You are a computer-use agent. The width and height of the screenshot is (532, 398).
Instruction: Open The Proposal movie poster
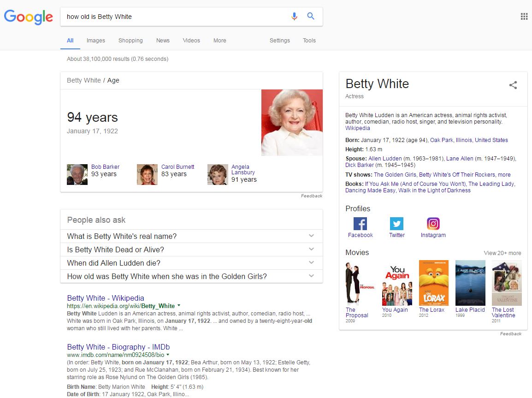(x=361, y=283)
